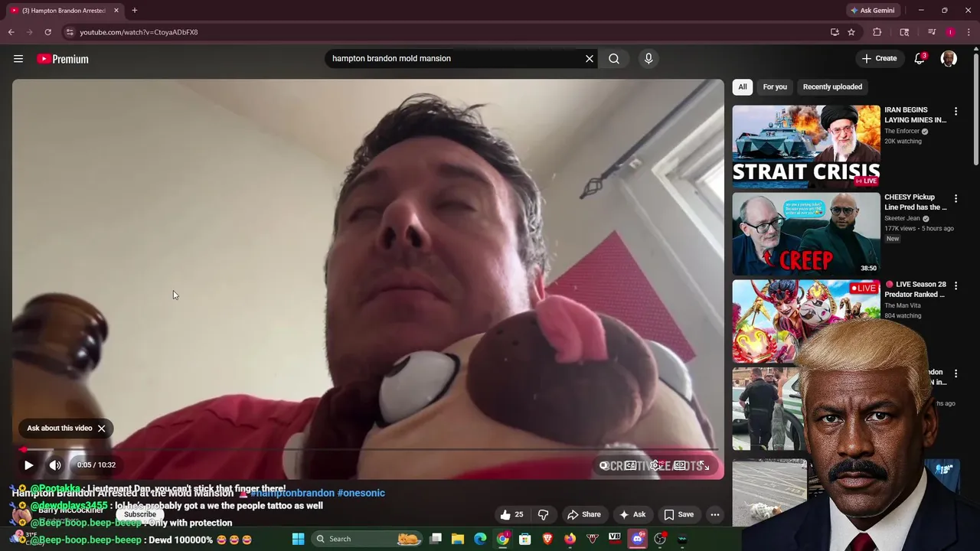Click the magnifier search button

[x=614, y=59]
